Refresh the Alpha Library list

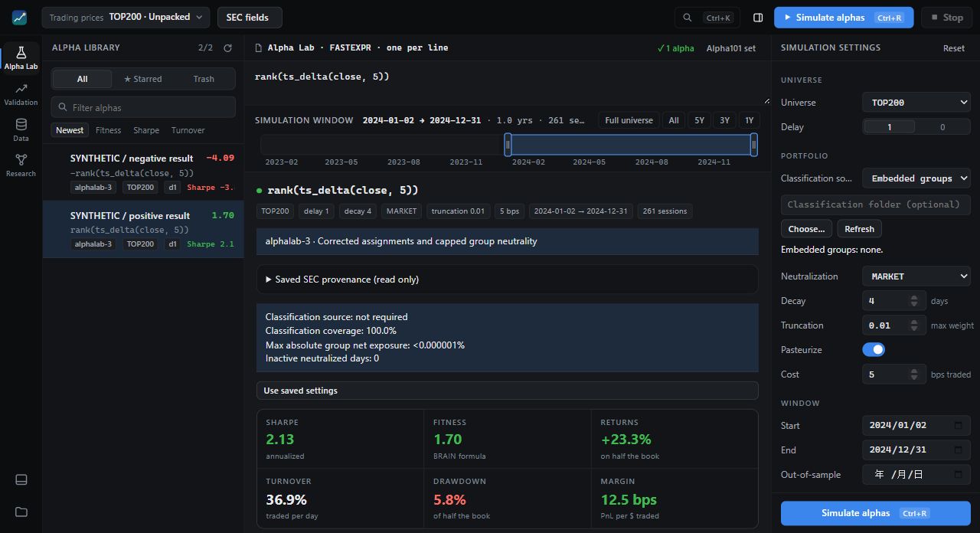(x=227, y=47)
